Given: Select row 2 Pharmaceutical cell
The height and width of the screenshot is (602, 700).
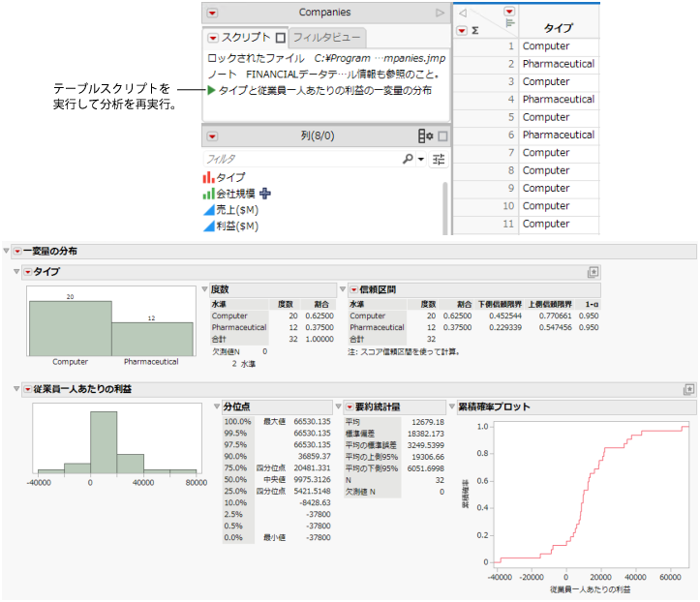Looking at the screenshot, I should point(559,64).
